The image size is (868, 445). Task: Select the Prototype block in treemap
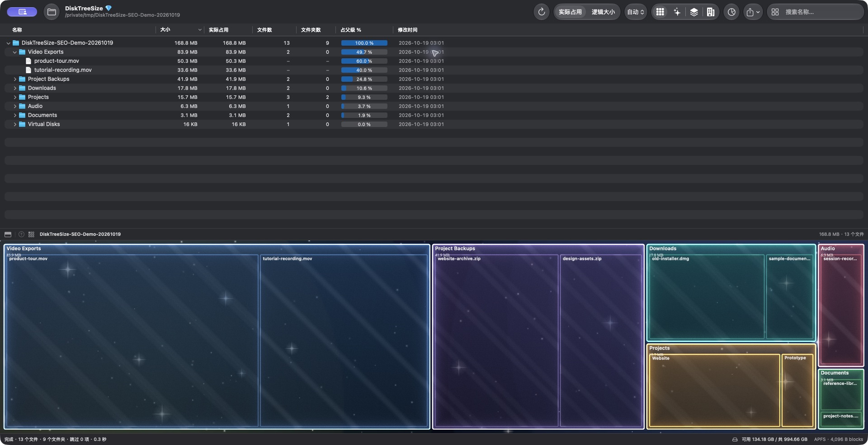pos(797,390)
